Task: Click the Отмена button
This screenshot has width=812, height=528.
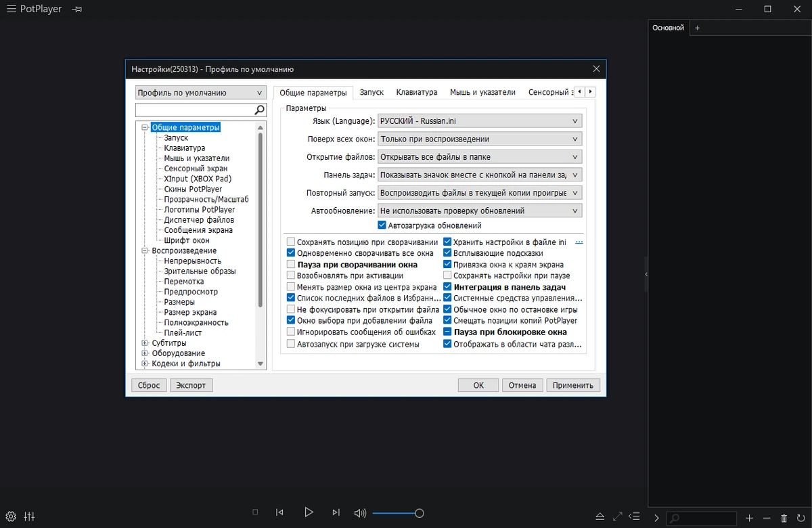Action: pos(522,385)
